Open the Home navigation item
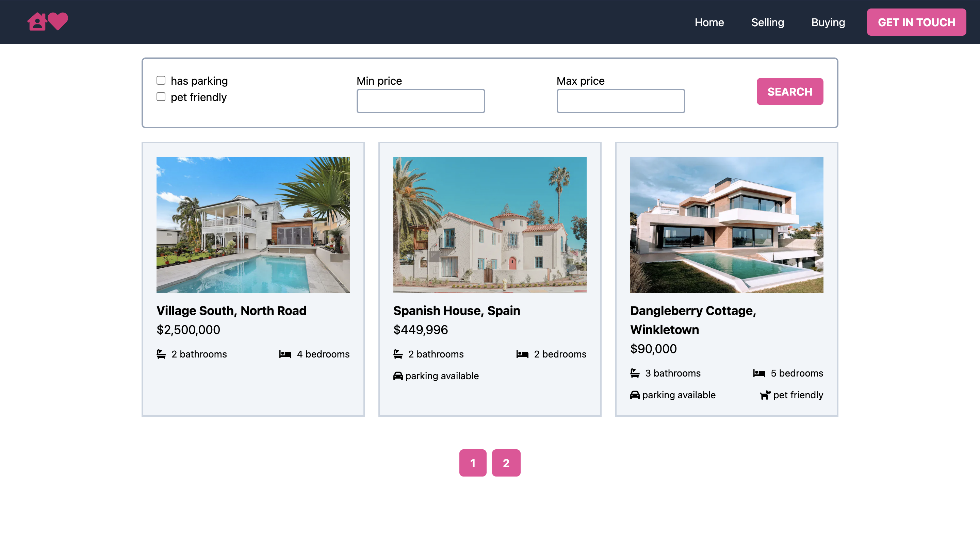The height and width of the screenshot is (533, 980). click(x=709, y=22)
